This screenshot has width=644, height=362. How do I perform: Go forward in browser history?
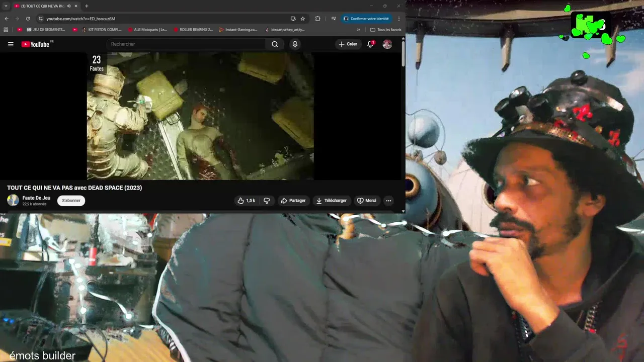coord(18,19)
